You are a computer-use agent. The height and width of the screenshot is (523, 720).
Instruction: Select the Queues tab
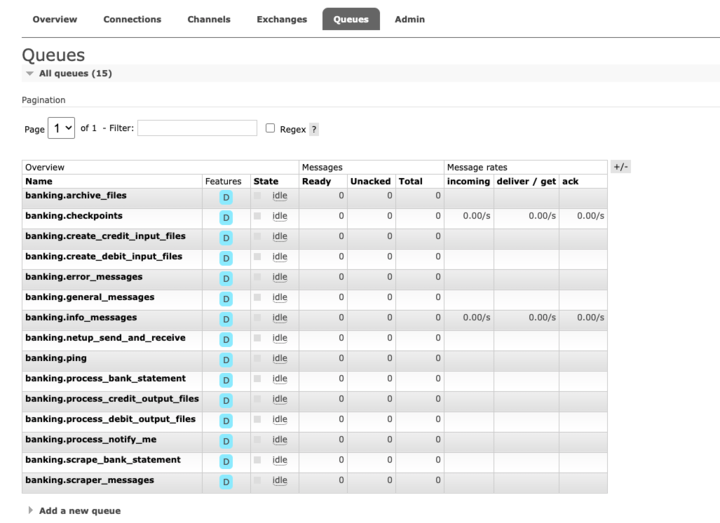click(x=351, y=19)
